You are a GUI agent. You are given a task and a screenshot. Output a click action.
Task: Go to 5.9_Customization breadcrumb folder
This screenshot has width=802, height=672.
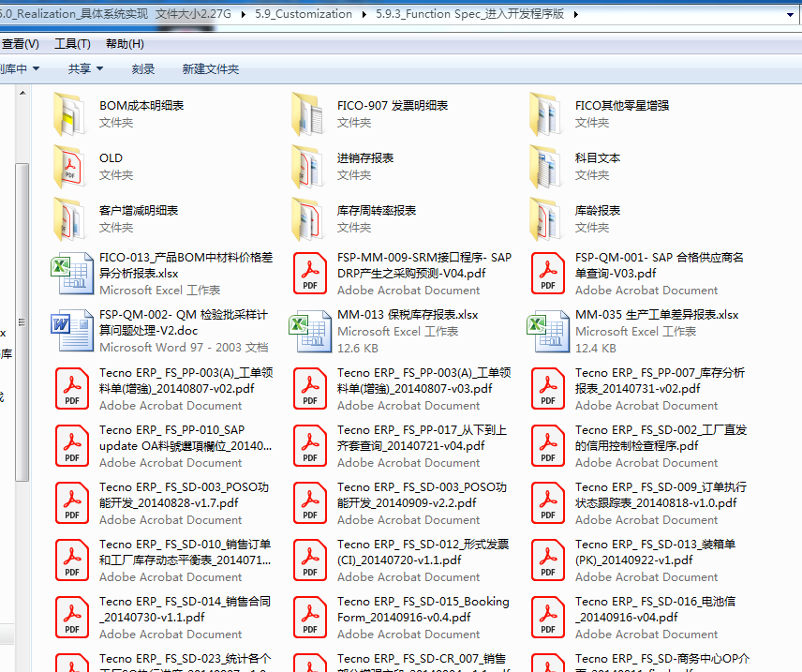[304, 14]
